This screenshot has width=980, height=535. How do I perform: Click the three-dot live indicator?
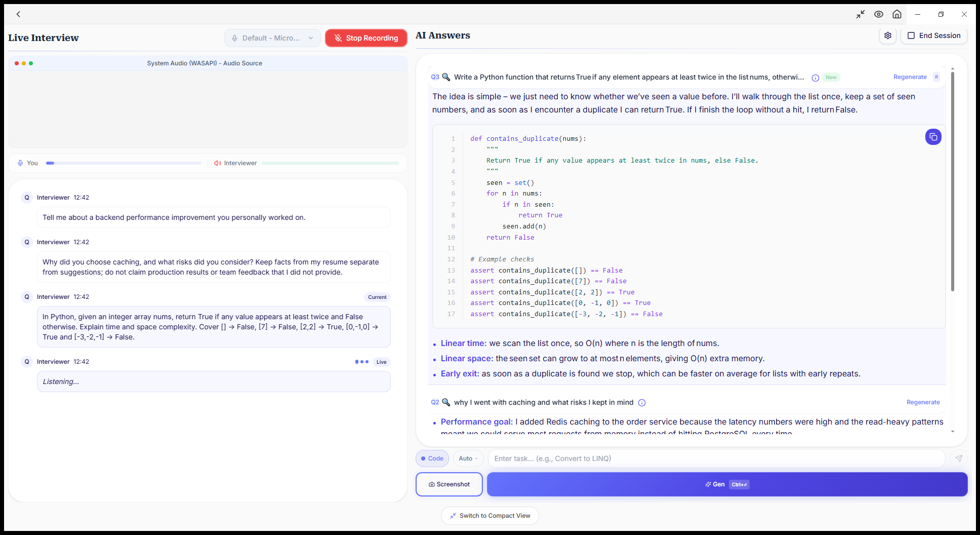[x=362, y=362]
